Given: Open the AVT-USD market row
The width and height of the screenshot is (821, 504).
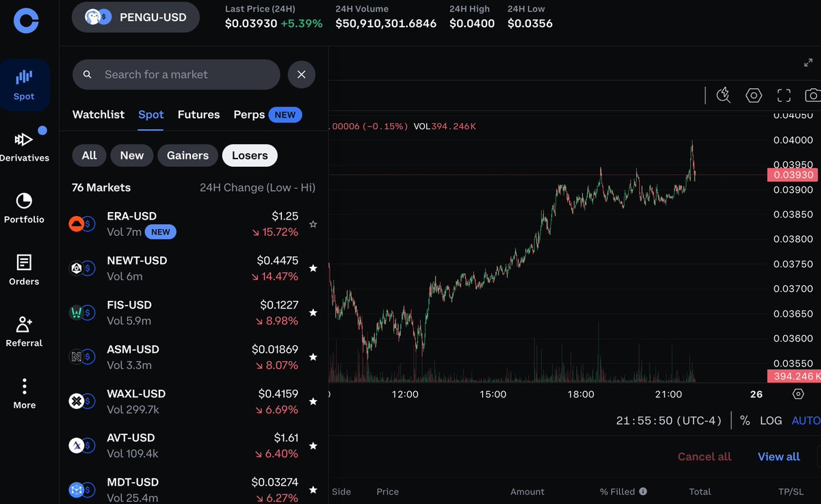Looking at the screenshot, I should point(194,446).
